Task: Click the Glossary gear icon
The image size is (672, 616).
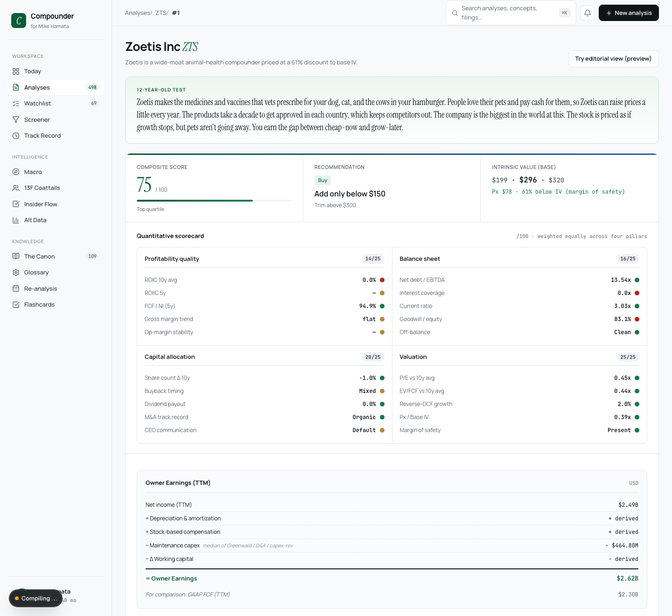Action: tap(16, 273)
